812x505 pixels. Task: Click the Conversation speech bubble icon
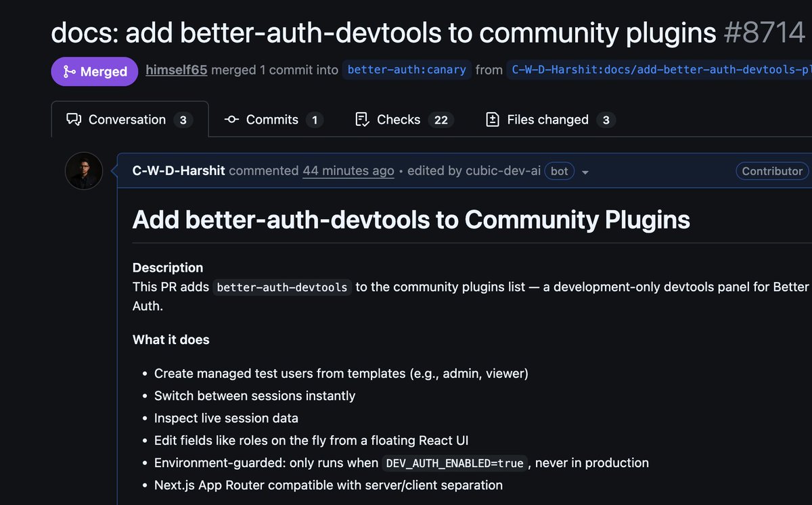[74, 120]
